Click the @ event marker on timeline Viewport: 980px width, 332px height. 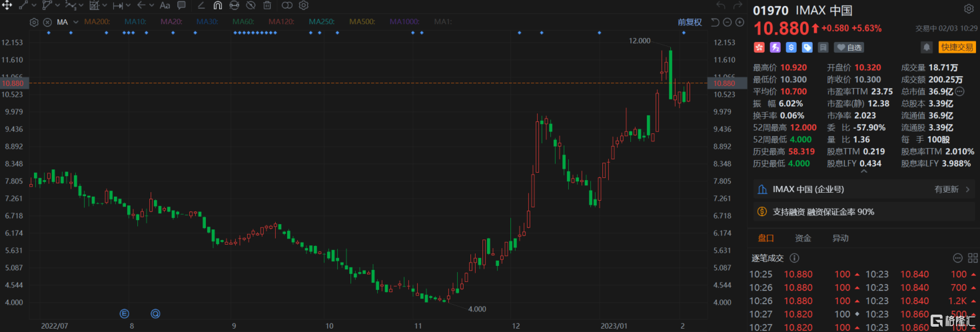click(x=155, y=313)
